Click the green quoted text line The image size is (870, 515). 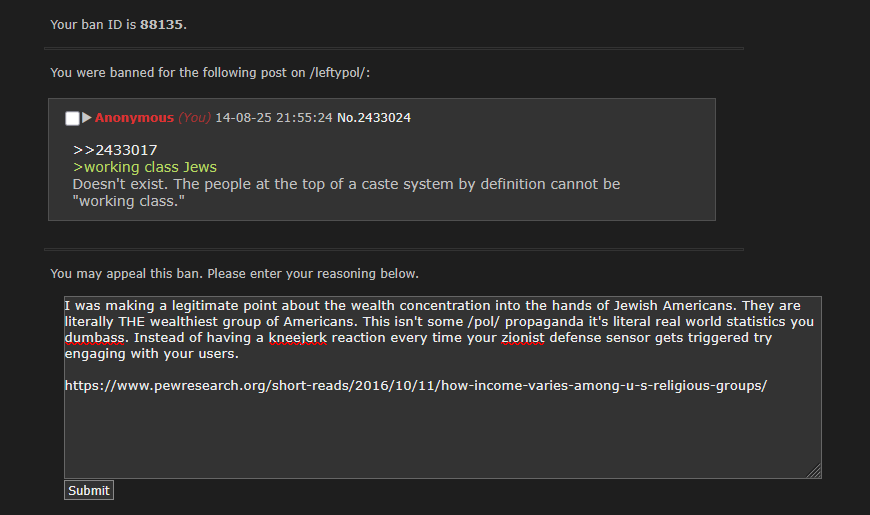tap(145, 167)
